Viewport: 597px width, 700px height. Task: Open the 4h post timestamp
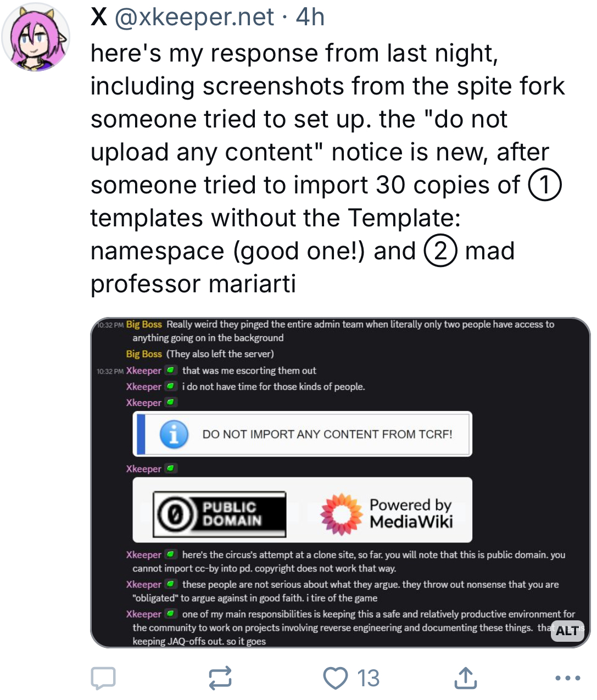tap(310, 17)
